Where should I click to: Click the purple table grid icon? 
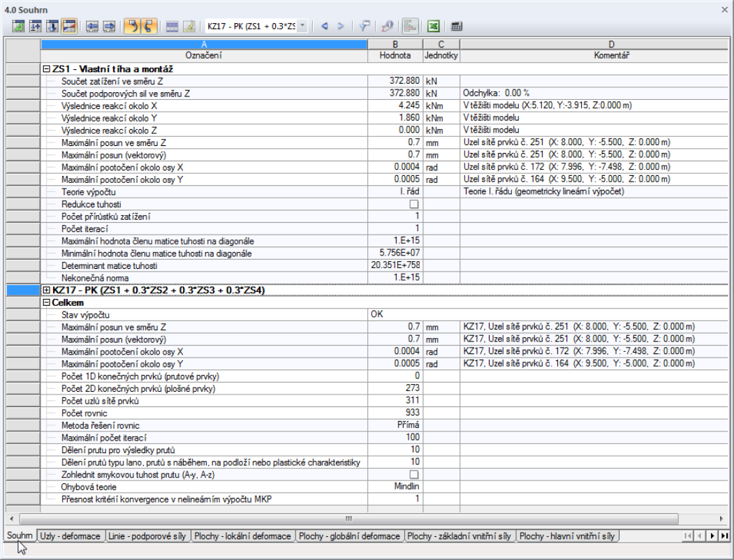point(172,27)
